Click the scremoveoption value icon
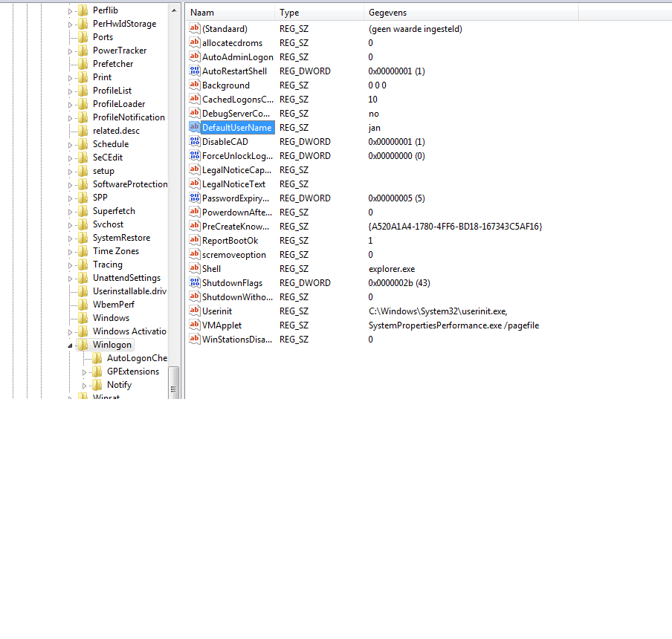The width and height of the screenshot is (672, 639). (x=195, y=255)
